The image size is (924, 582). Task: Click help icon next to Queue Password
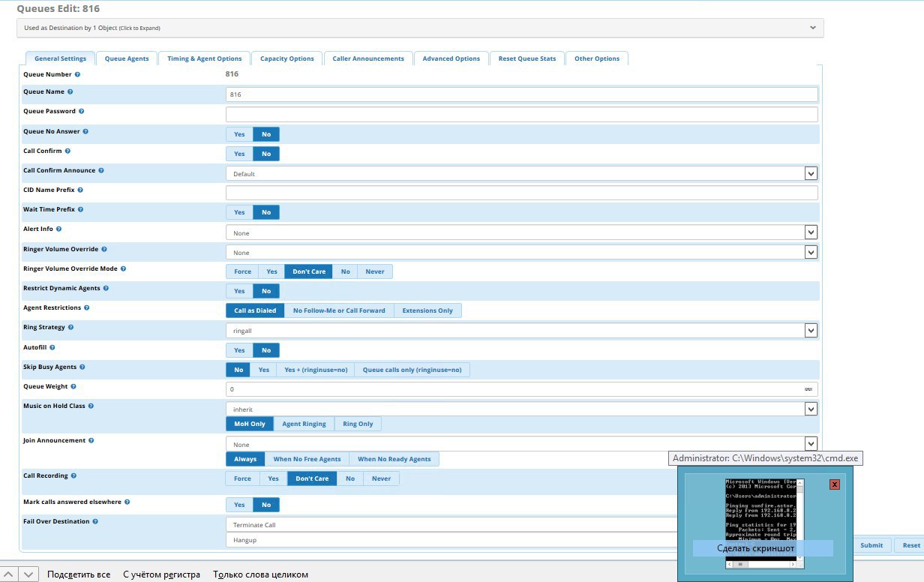click(82, 111)
